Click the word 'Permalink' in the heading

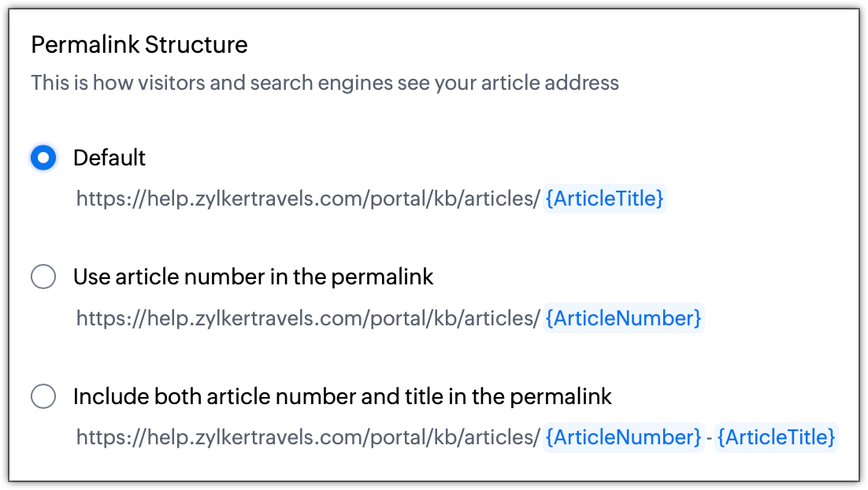84,44
